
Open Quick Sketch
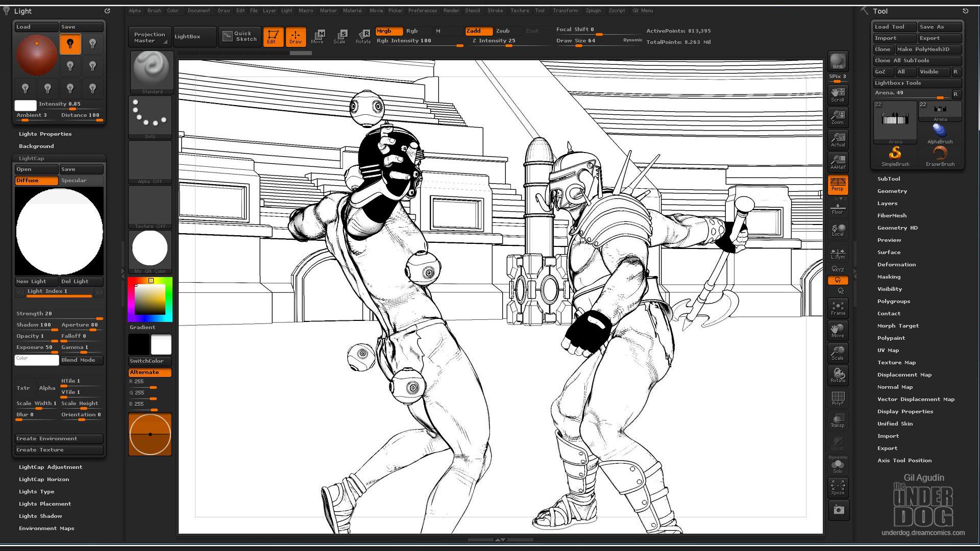coord(240,36)
